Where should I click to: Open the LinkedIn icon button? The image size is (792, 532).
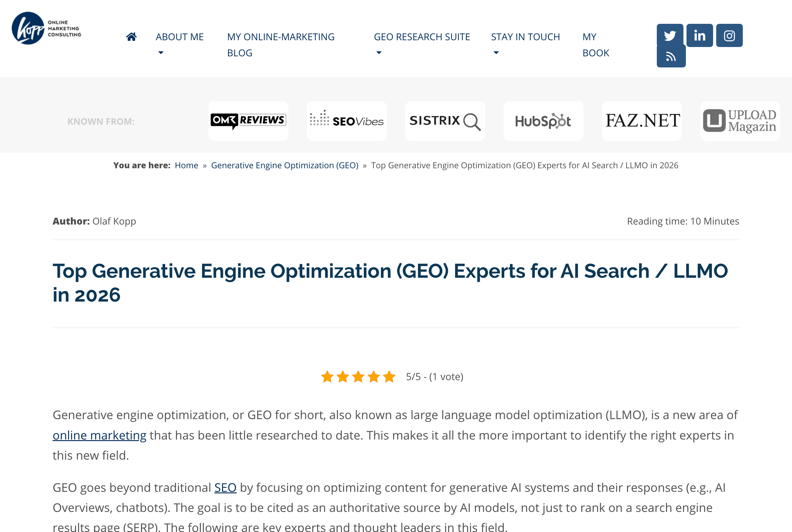coord(699,35)
